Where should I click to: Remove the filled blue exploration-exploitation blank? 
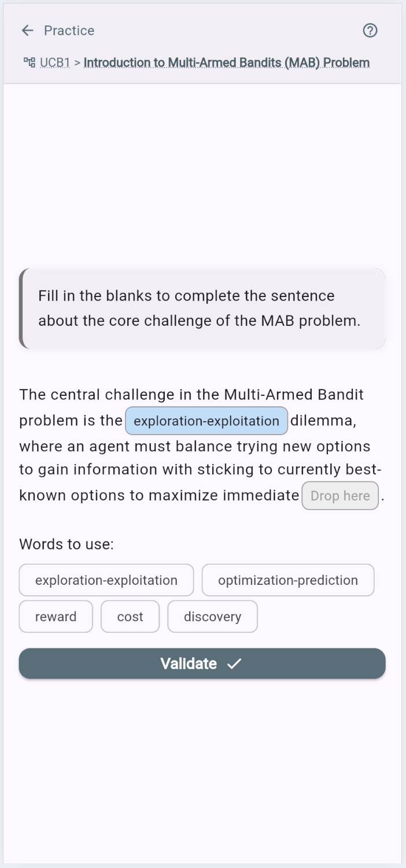(x=206, y=421)
